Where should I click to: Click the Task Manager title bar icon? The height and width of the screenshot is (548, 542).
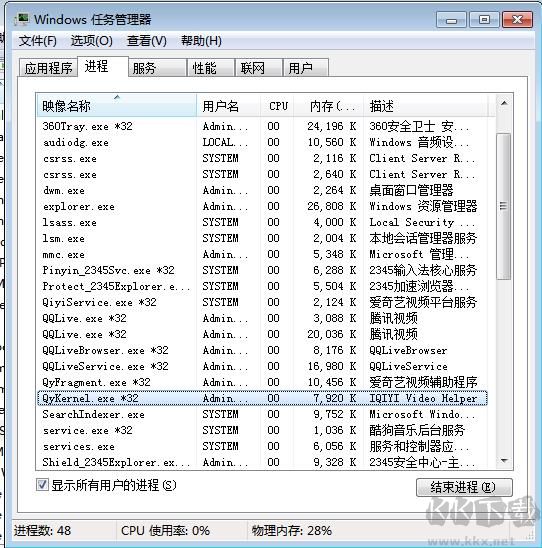click(x=22, y=19)
